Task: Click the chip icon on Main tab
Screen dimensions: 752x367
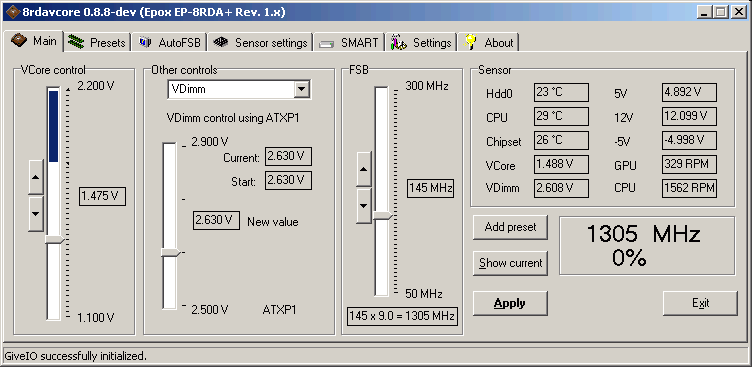Action: tap(18, 40)
